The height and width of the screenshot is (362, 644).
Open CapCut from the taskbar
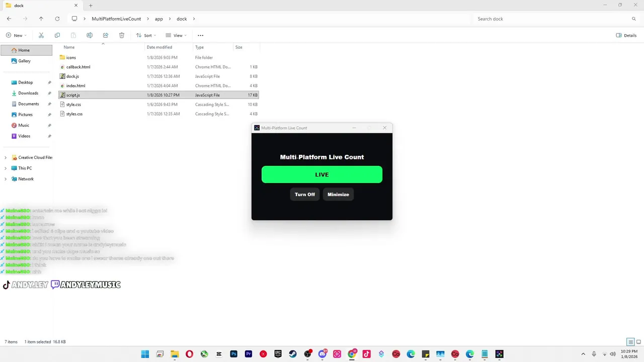click(x=219, y=354)
